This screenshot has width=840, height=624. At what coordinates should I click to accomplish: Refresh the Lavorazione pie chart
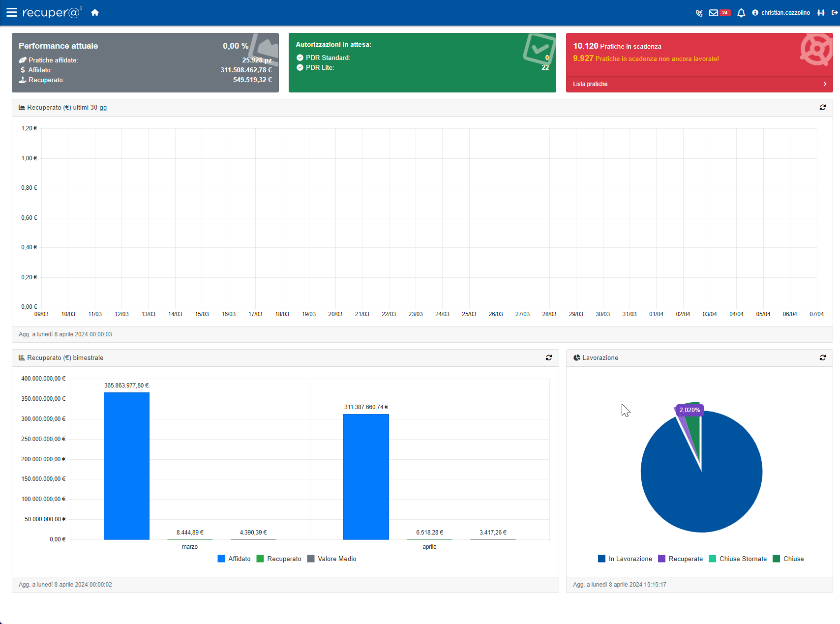point(822,357)
